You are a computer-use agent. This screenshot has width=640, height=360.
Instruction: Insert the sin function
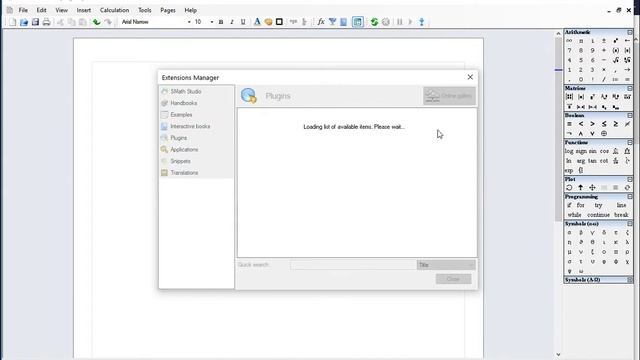tap(593, 151)
